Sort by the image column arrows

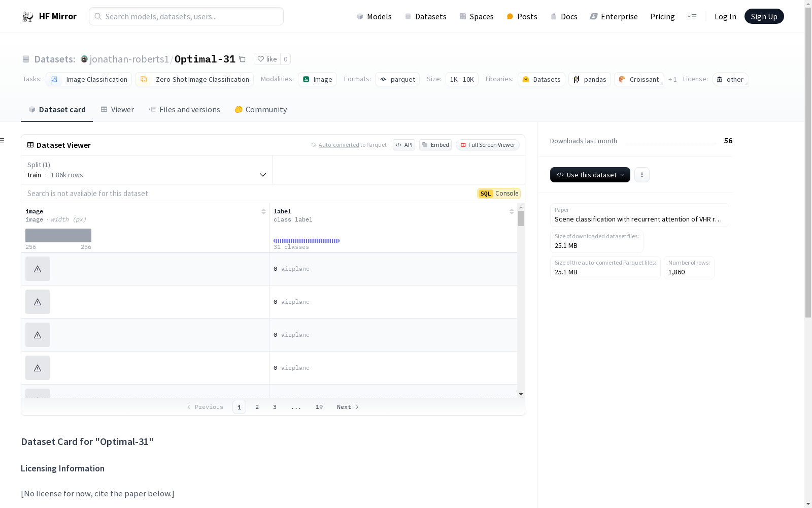[263, 211]
